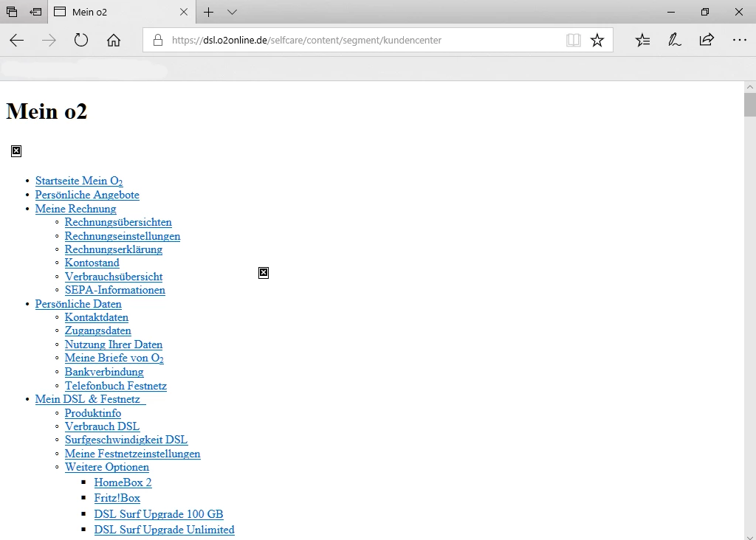Open Zugangsdaten link
Screen dimensions: 756x540
[98, 331]
